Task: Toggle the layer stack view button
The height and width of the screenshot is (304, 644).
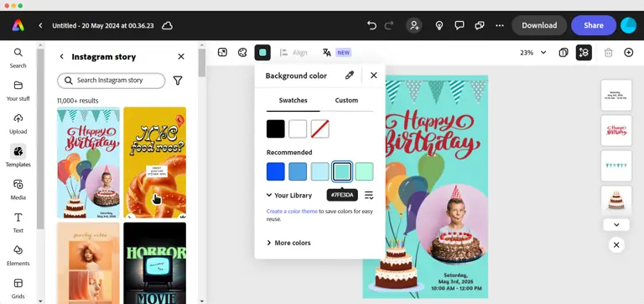Action: tap(584, 52)
